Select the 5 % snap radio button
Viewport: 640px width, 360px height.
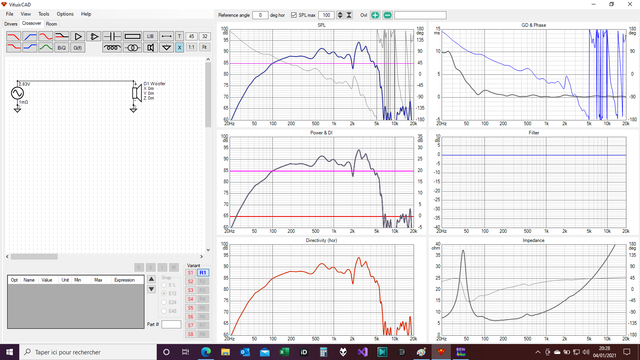click(x=164, y=285)
